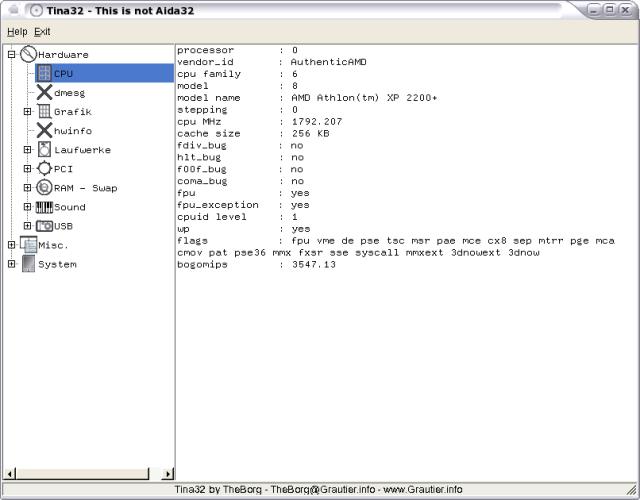
Task: Click the Exit menu item
Action: pyautogui.click(x=42, y=31)
